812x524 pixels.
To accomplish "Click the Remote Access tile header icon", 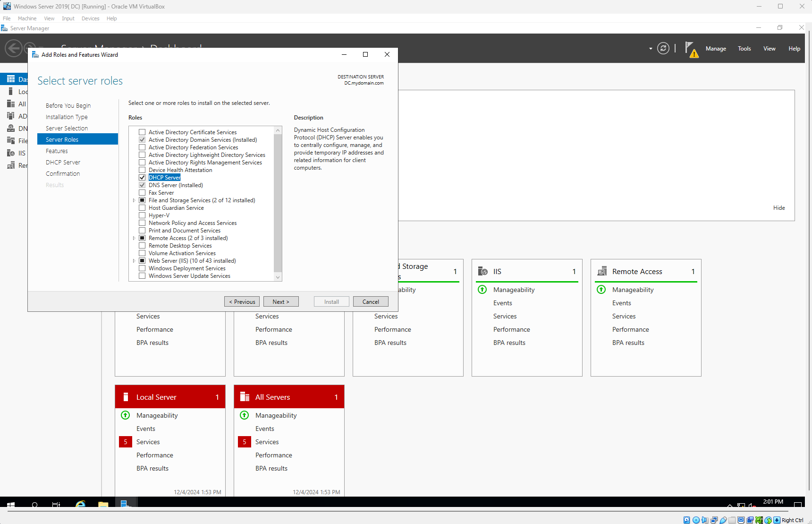I will pyautogui.click(x=602, y=271).
